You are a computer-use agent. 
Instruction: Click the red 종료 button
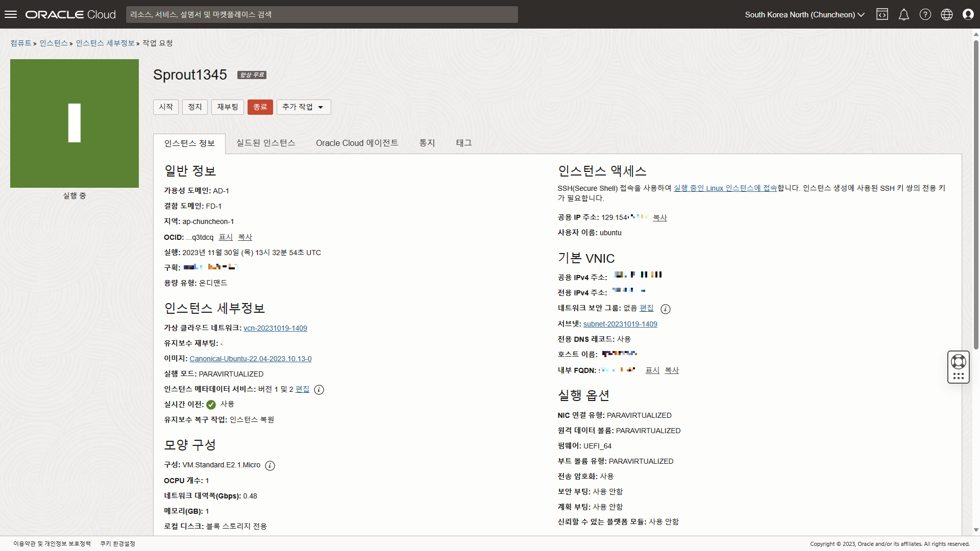click(260, 107)
